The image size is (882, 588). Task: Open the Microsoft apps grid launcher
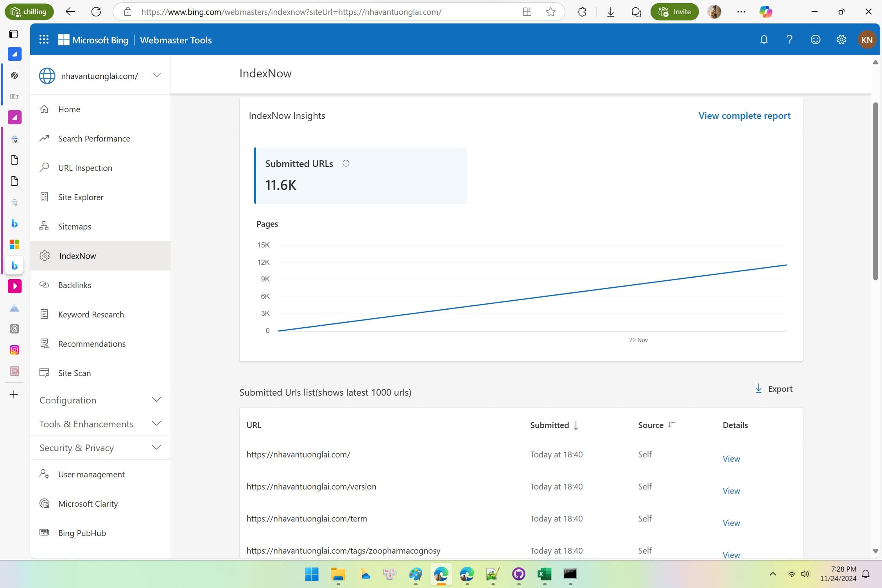44,39
